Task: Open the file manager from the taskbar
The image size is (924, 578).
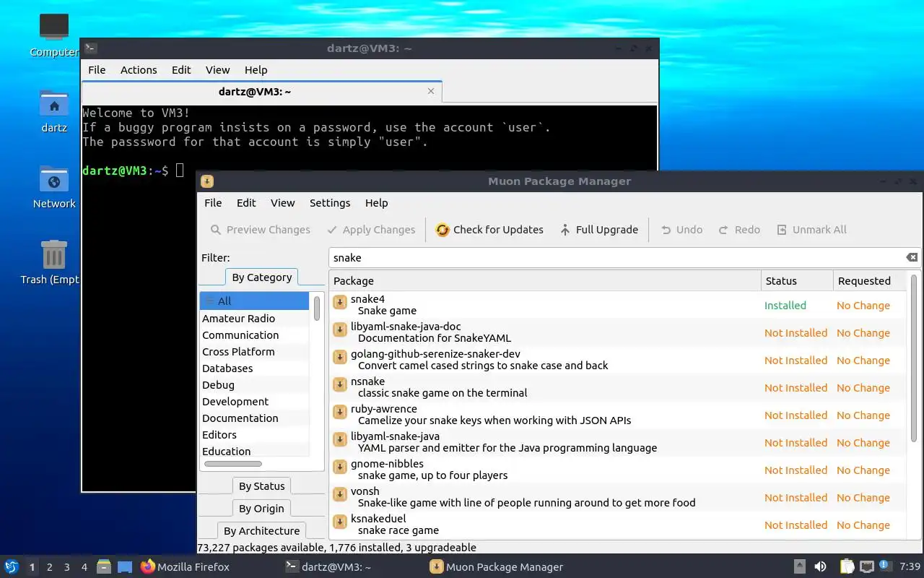Action: pyautogui.click(x=104, y=566)
